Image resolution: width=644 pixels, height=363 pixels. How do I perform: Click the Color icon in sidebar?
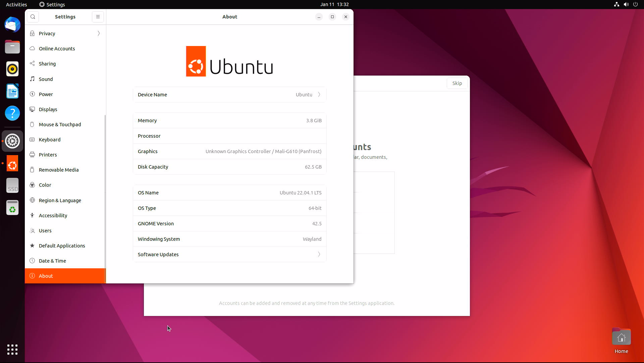[x=32, y=185]
